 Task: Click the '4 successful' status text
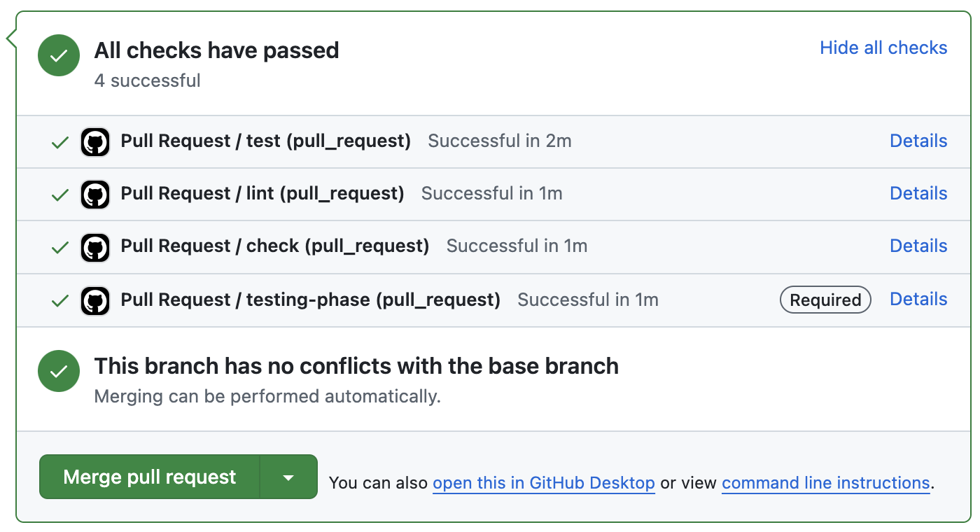pos(147,80)
